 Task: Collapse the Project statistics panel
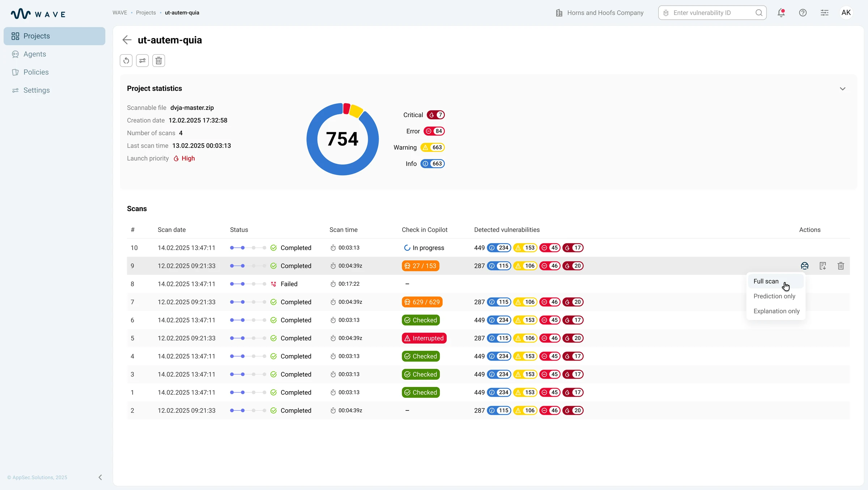click(843, 89)
